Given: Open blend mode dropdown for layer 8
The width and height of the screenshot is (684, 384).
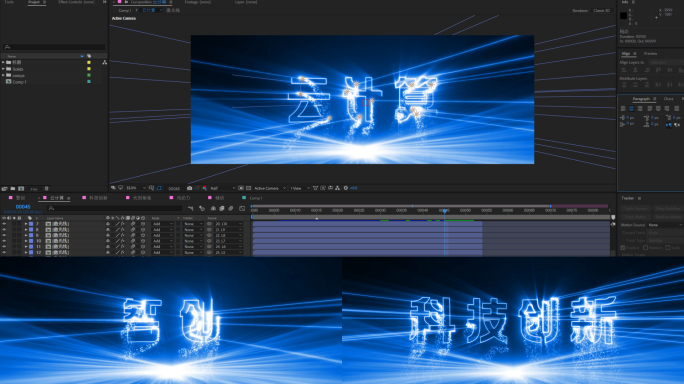Looking at the screenshot, I should (x=162, y=230).
